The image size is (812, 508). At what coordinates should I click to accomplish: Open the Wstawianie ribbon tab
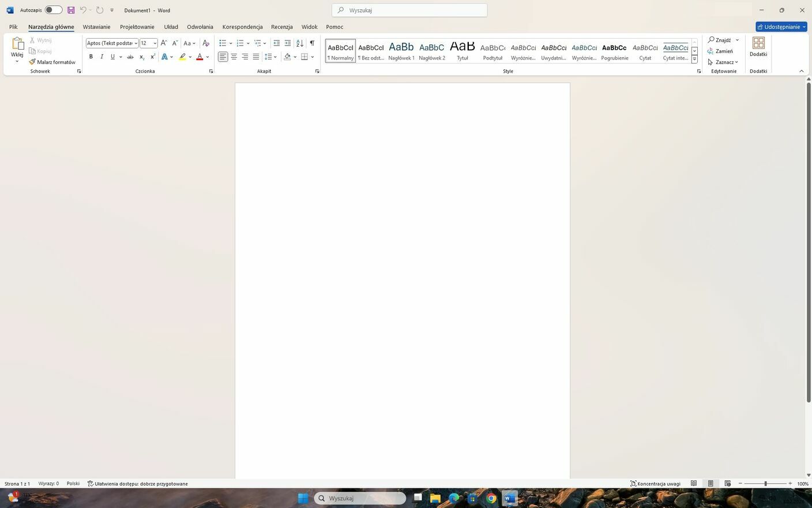[x=96, y=27]
